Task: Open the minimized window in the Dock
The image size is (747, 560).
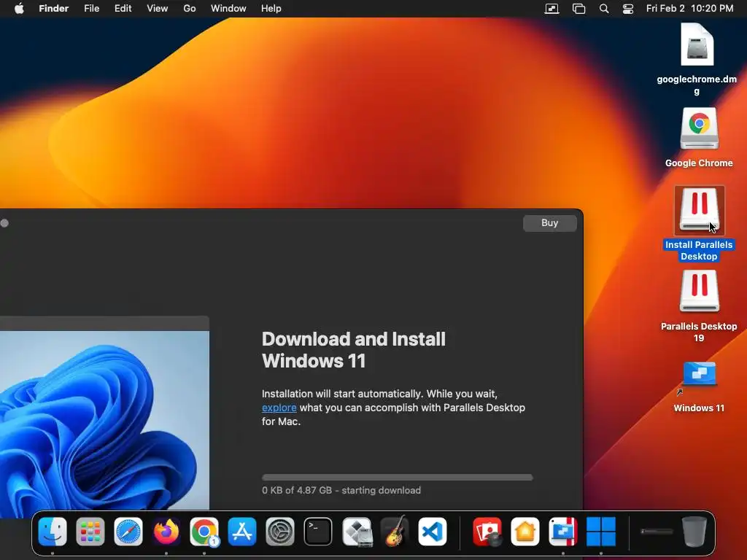Action: (x=657, y=532)
